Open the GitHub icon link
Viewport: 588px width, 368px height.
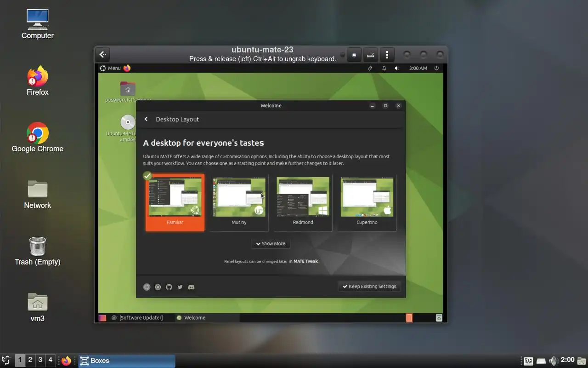[169, 287]
